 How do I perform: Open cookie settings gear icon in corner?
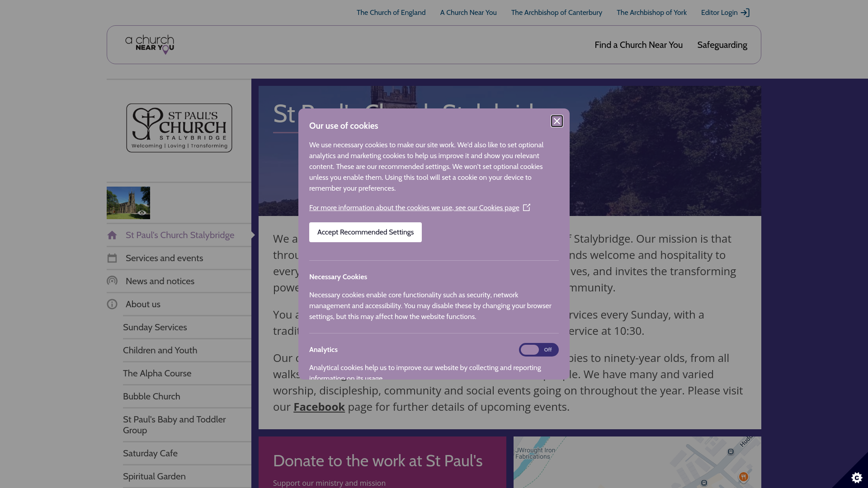(856, 477)
